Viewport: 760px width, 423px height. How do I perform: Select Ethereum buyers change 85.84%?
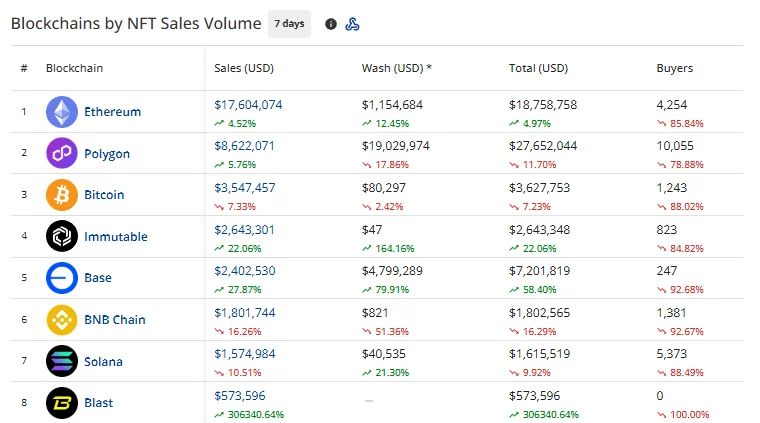point(686,124)
